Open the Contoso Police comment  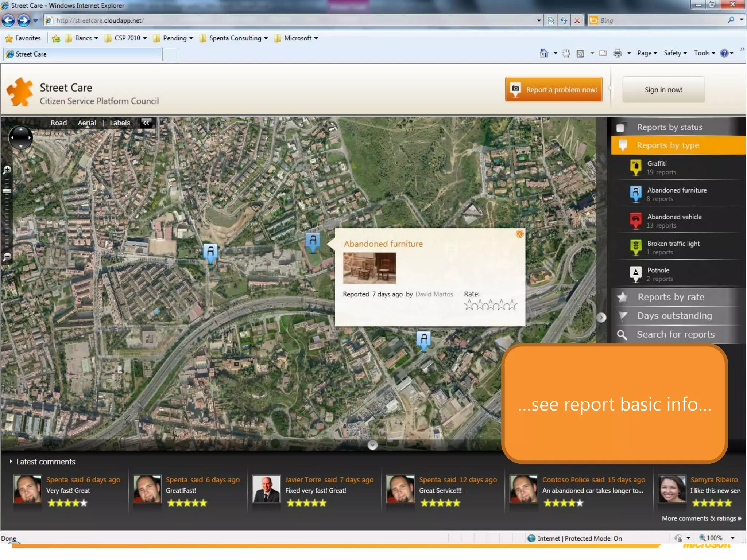(592, 491)
